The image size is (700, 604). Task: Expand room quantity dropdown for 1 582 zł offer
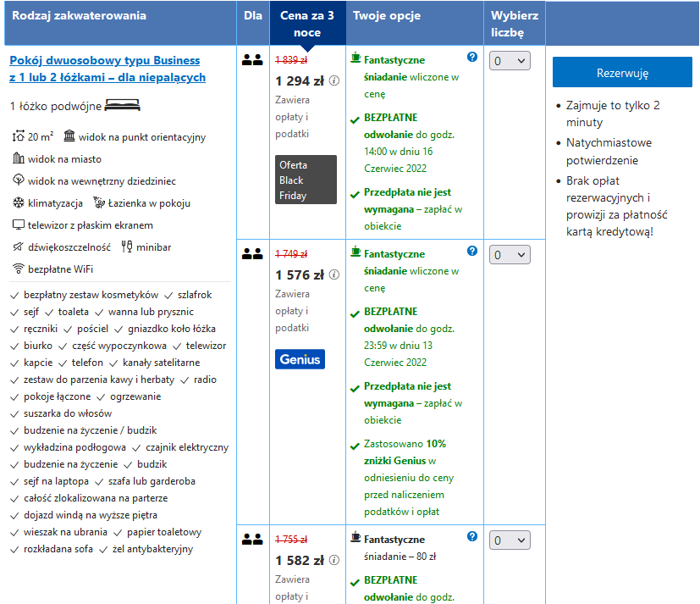(x=510, y=540)
